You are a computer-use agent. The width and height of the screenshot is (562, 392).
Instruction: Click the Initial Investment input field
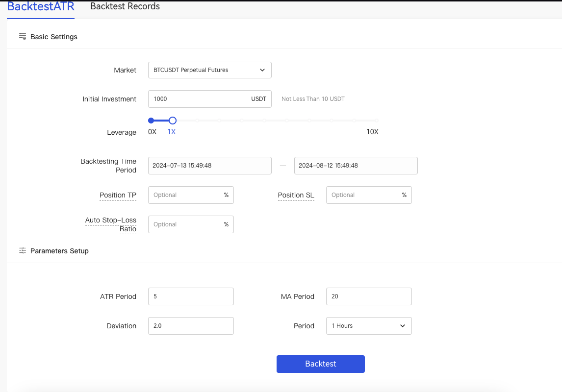pos(199,99)
